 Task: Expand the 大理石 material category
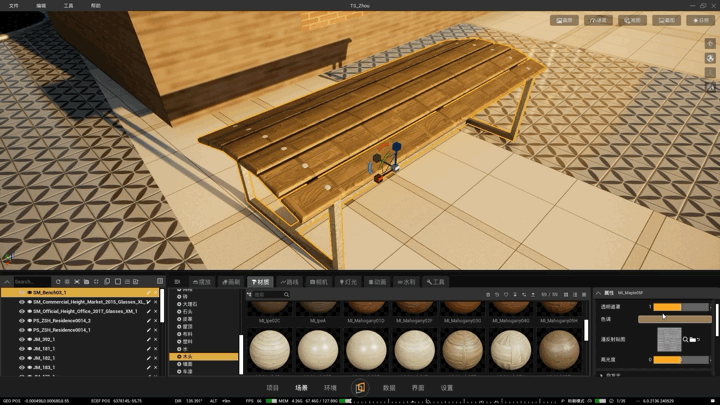point(190,304)
